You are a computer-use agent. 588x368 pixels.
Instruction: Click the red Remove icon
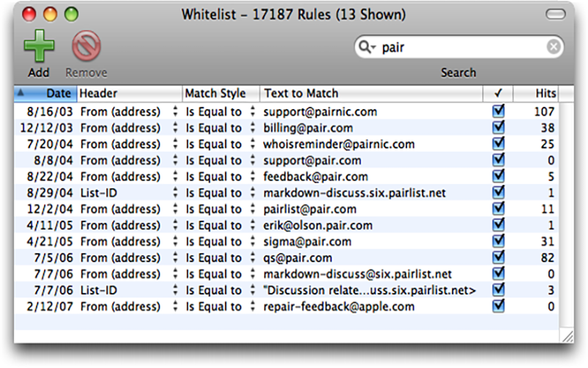click(86, 46)
